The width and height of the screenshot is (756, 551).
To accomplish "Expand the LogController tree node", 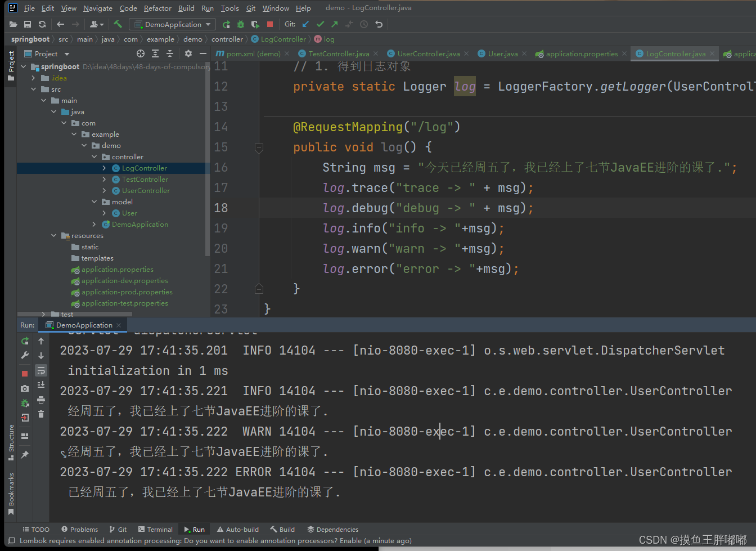I will coord(105,168).
